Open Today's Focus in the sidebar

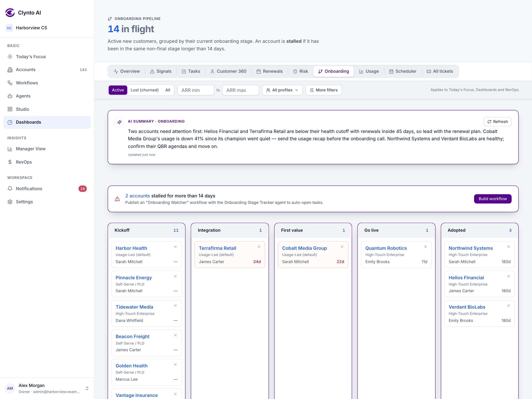tap(47, 57)
